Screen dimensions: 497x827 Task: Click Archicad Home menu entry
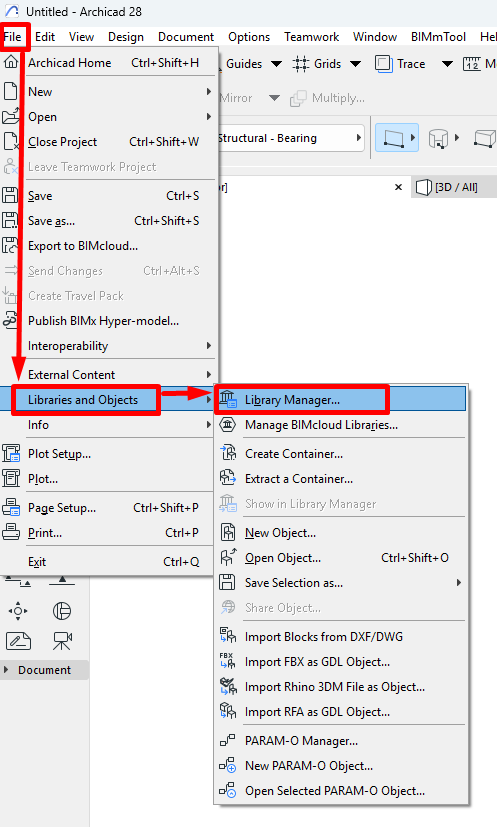[109, 63]
